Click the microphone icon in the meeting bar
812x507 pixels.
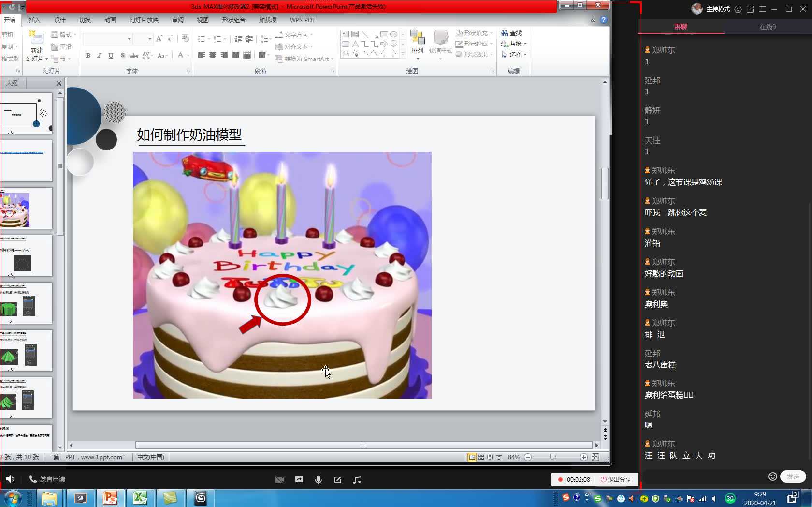pos(319,479)
